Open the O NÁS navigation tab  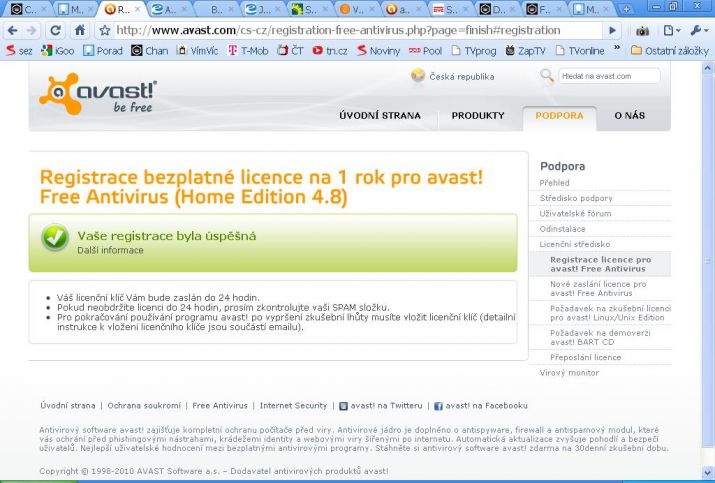point(630,115)
